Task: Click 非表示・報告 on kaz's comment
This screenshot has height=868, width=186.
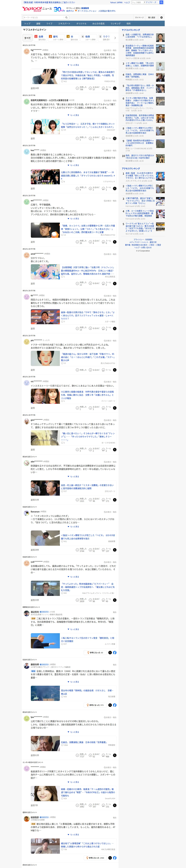Action: (x=110, y=151)
